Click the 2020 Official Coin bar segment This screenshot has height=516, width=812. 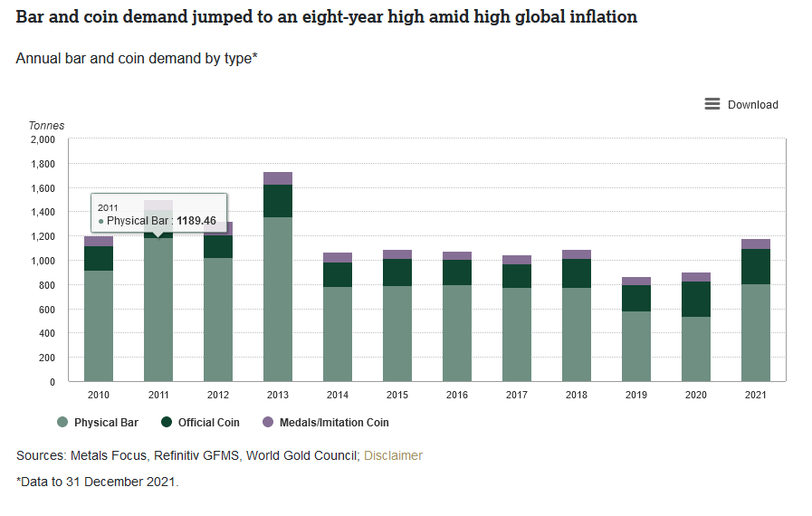(696, 299)
